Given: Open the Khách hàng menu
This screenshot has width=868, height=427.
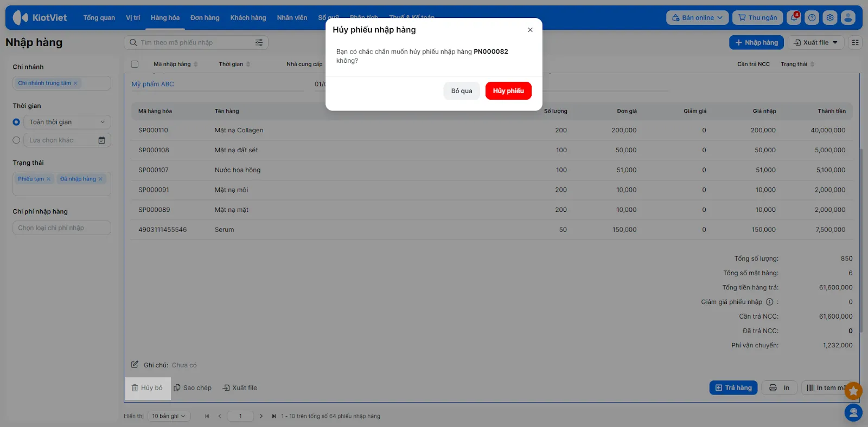Looking at the screenshot, I should pos(248,18).
